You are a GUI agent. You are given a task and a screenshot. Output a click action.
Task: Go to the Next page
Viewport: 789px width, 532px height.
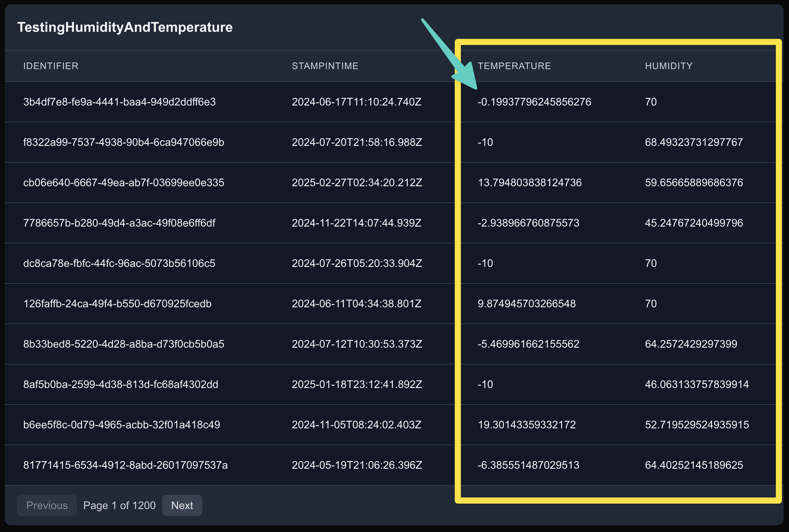click(x=182, y=505)
